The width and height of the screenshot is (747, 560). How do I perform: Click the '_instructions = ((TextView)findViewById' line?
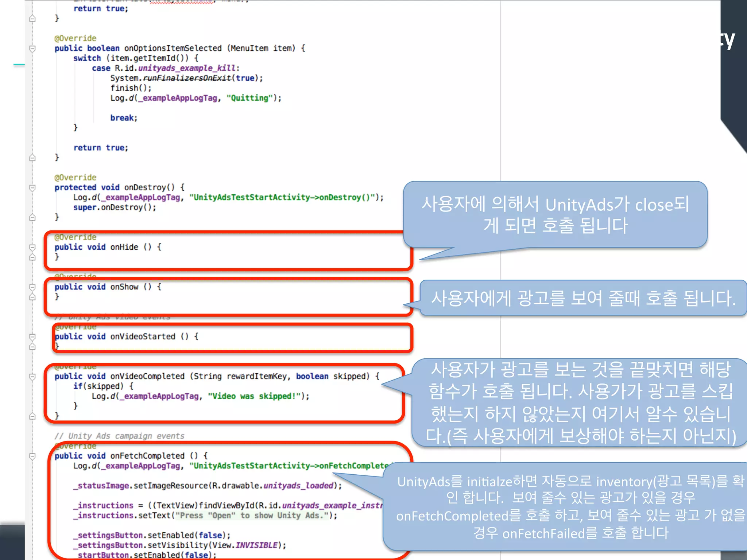(228, 506)
